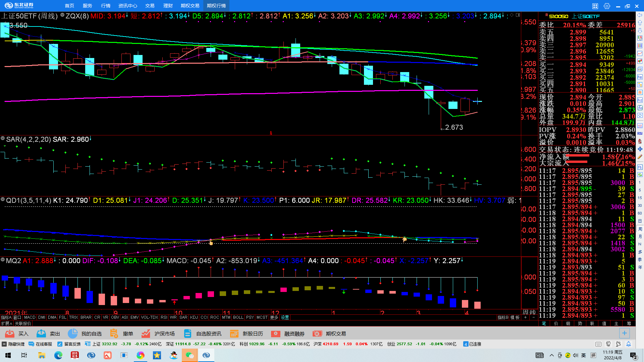Open the 指标A indicator selector
Viewport: 644px width, 362px height.
[x=6, y=317]
